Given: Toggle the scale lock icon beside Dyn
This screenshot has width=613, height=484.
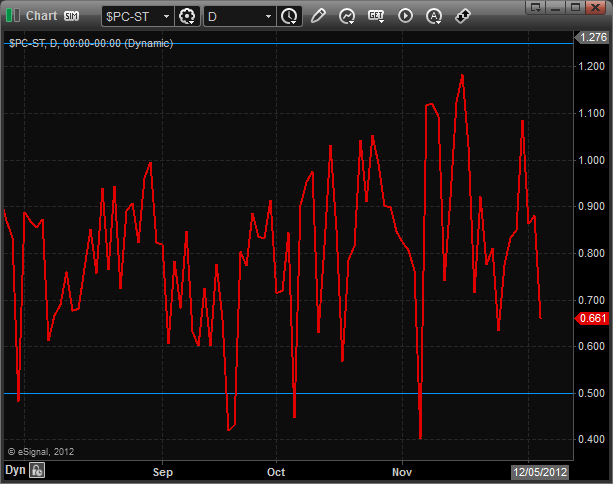Looking at the screenshot, I should [37, 470].
